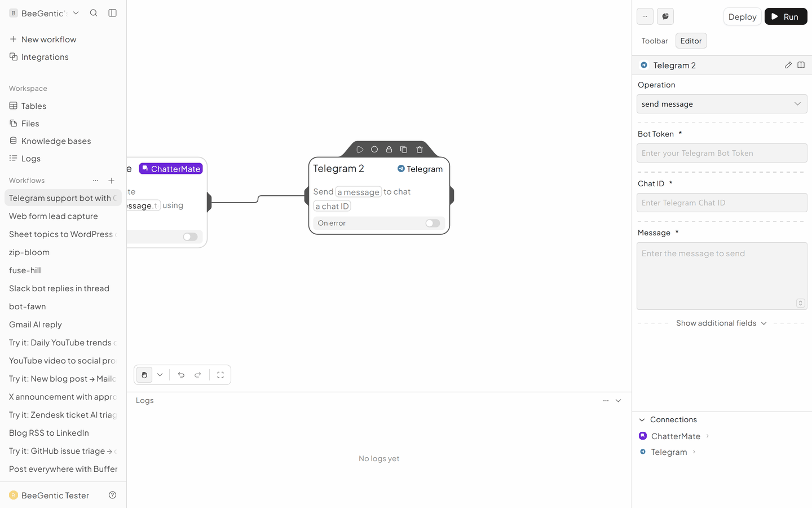
Task: Click the ChatterMate badge on the left node
Action: tap(171, 169)
